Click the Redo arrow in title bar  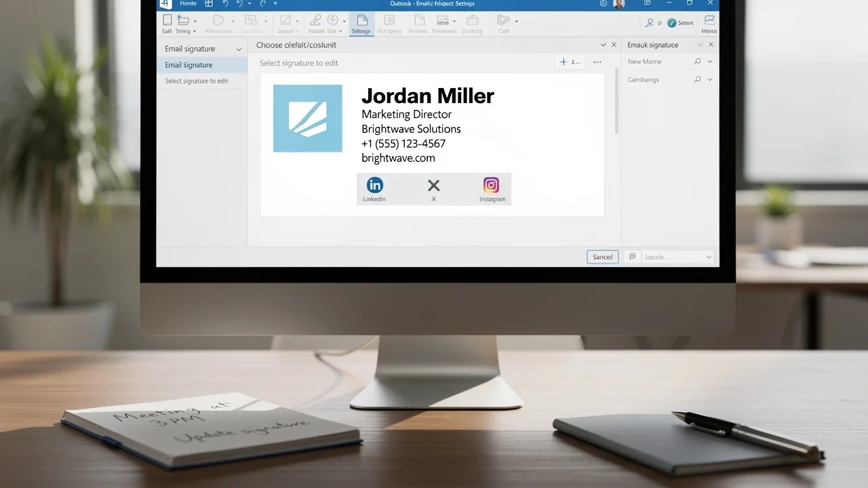click(263, 3)
